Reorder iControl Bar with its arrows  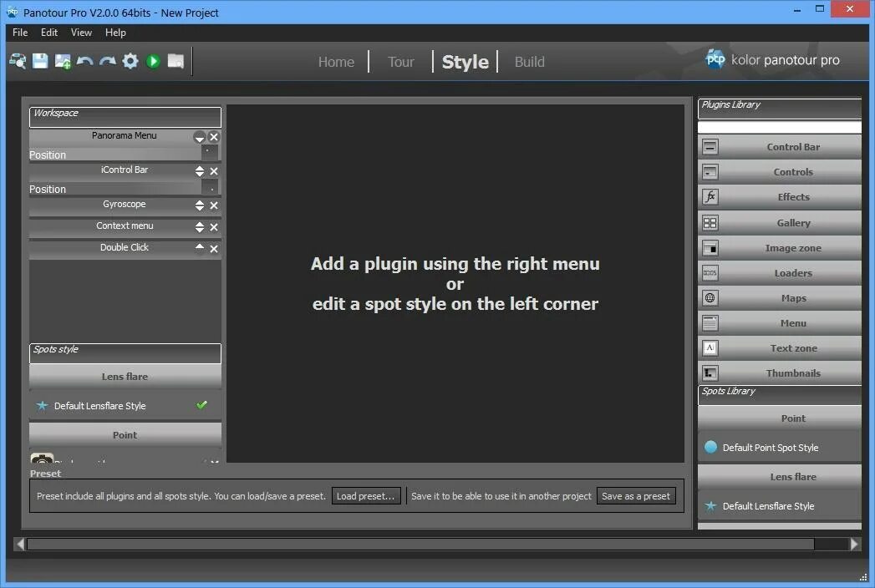[199, 171]
